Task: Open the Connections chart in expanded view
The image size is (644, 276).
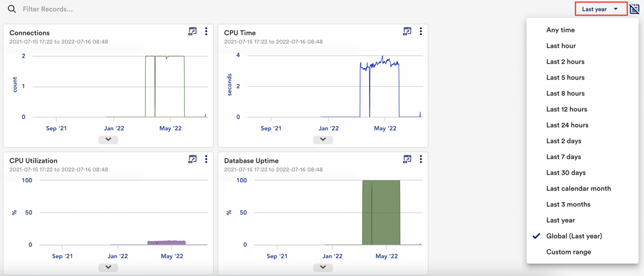Action: click(192, 31)
